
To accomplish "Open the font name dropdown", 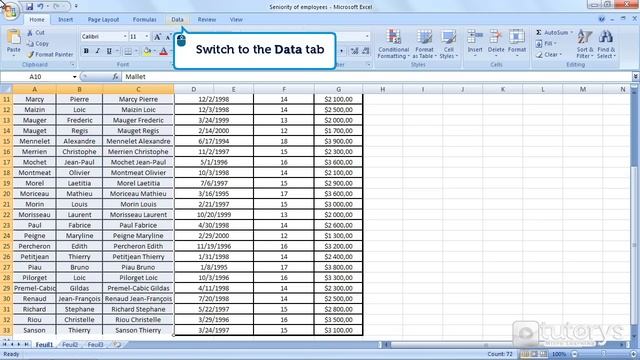I will point(125,37).
